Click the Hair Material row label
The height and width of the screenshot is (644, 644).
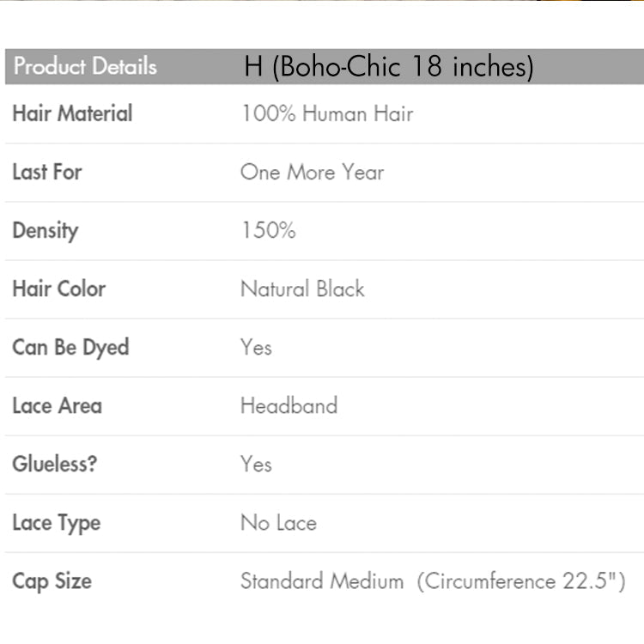pyautogui.click(x=72, y=113)
